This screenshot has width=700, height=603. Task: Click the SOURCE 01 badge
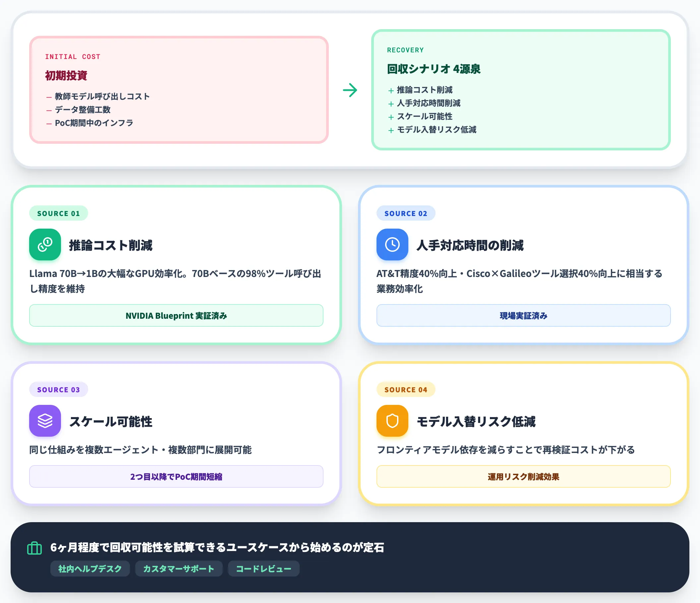tap(58, 213)
